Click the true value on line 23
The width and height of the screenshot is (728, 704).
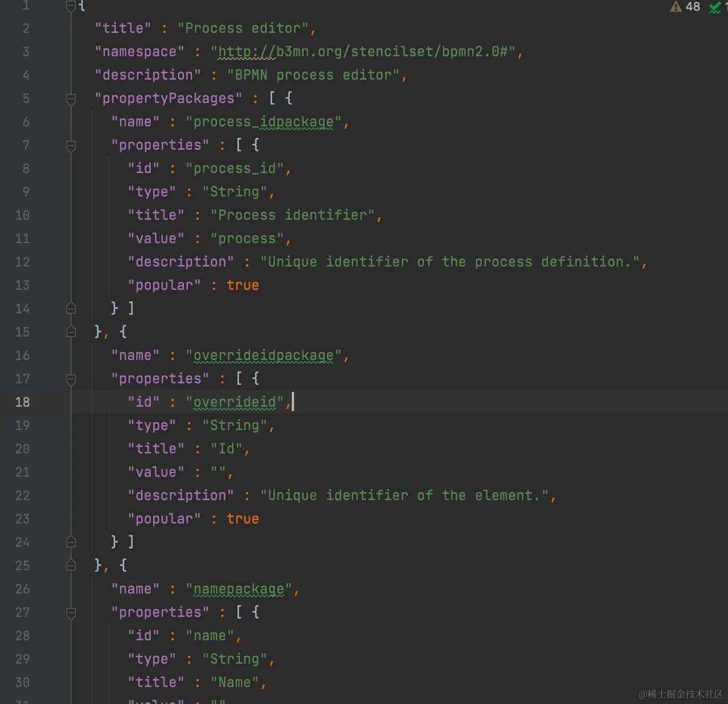243,519
